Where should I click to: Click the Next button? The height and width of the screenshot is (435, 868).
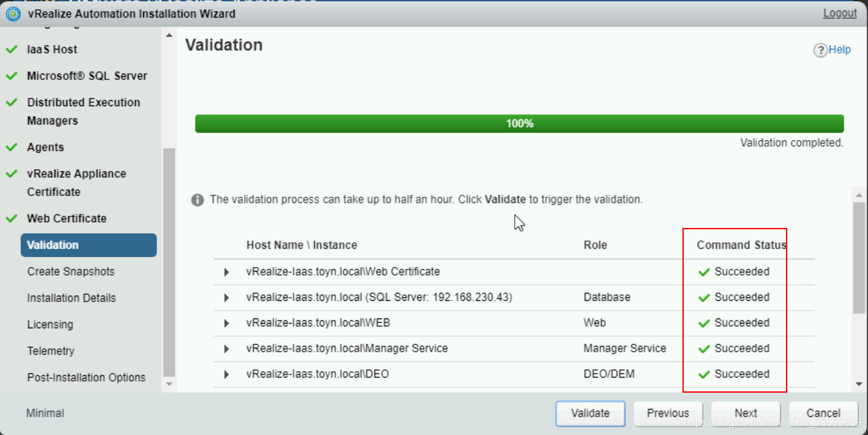[x=746, y=413]
